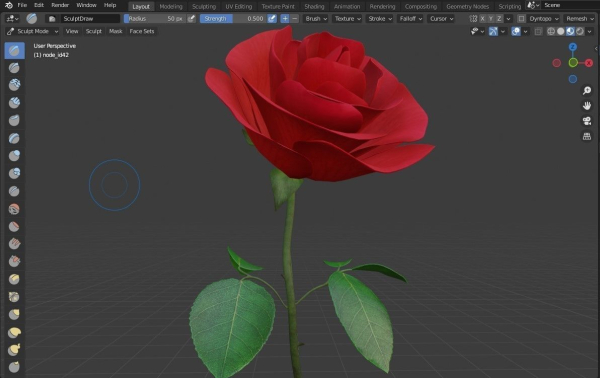
Task: Open the Brush settings dropdown
Action: (x=316, y=19)
